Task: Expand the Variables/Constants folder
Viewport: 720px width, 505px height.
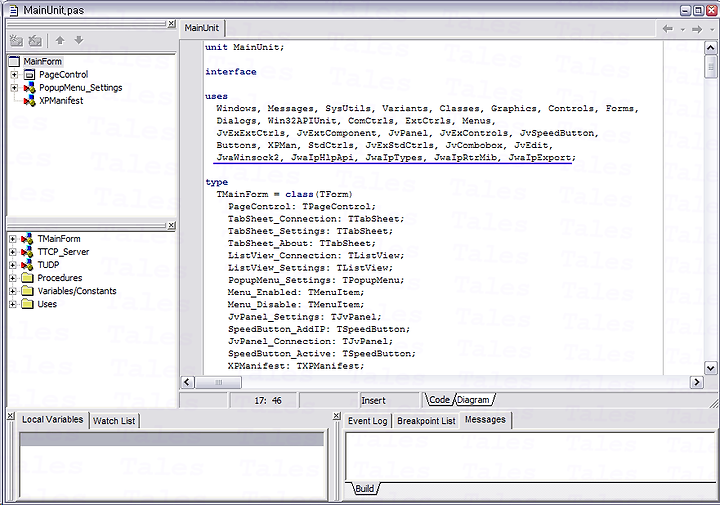Action: click(x=13, y=291)
